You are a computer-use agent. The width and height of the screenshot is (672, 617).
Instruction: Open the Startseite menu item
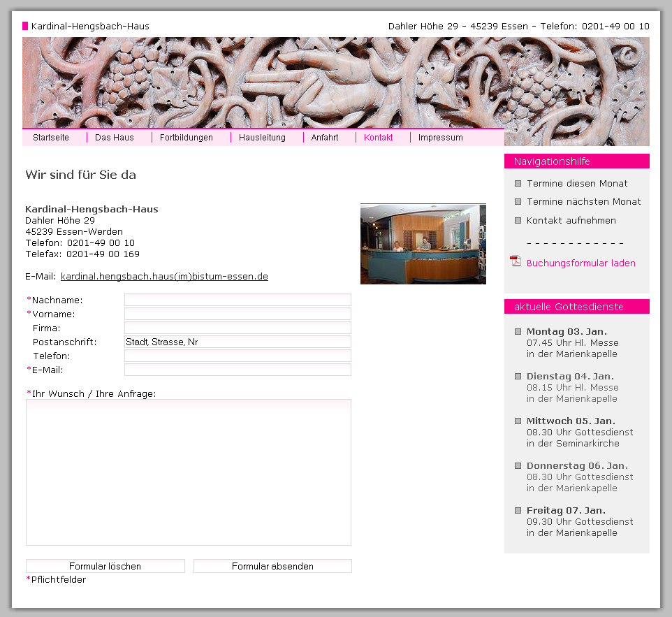(x=51, y=138)
